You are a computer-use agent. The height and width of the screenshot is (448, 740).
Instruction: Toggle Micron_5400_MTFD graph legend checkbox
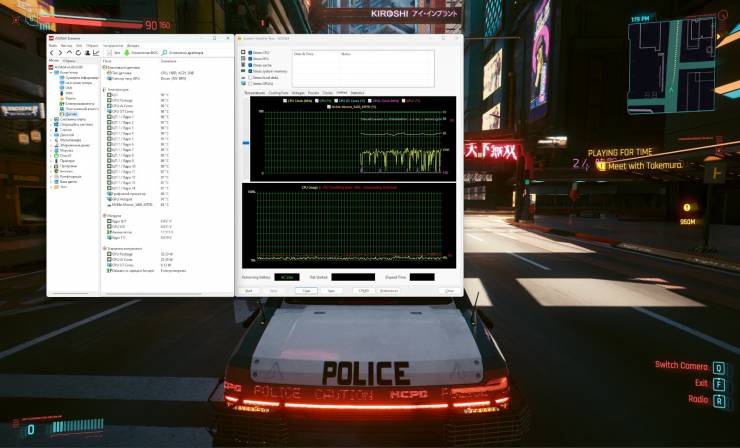point(329,106)
